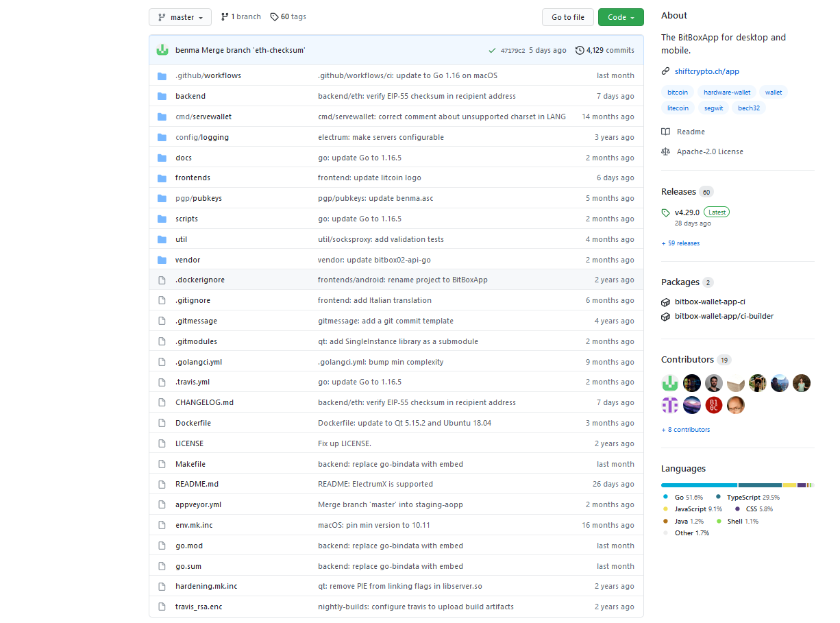Select the litecoin topic tag

tap(678, 108)
